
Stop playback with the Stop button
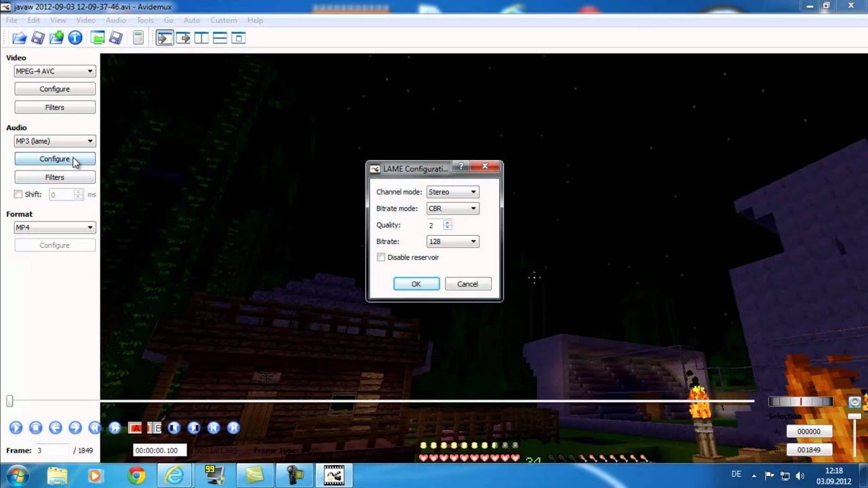(36, 428)
